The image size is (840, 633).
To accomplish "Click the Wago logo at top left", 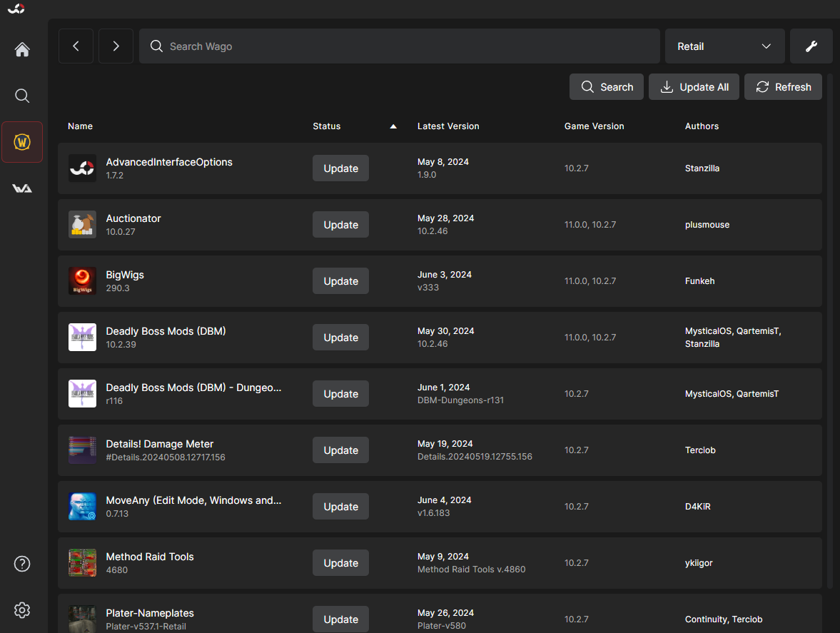I will click(16, 9).
